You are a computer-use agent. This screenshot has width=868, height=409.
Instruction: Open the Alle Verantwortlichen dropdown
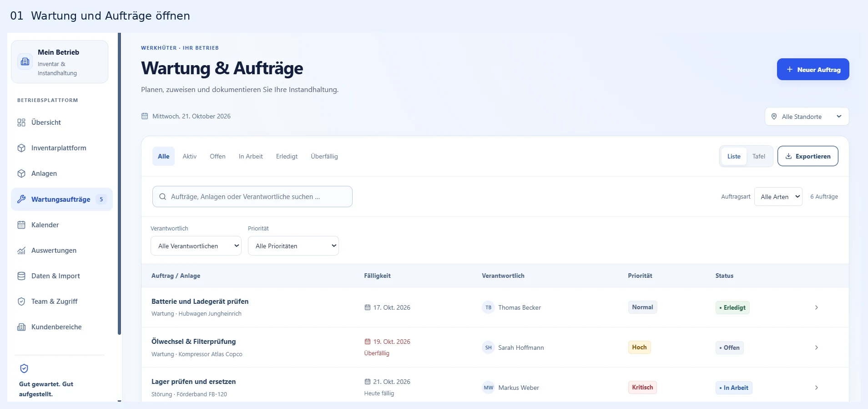196,246
